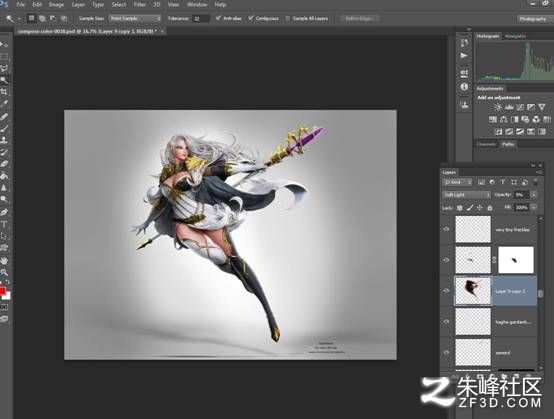Click the Add to Selection mode button
Image resolution: width=554 pixels, height=419 pixels.
[x=42, y=18]
